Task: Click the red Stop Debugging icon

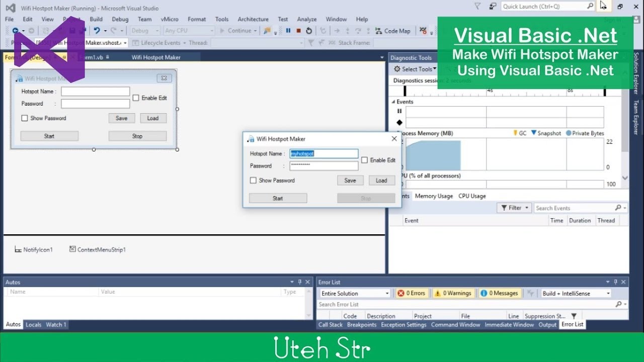Action: point(298,31)
